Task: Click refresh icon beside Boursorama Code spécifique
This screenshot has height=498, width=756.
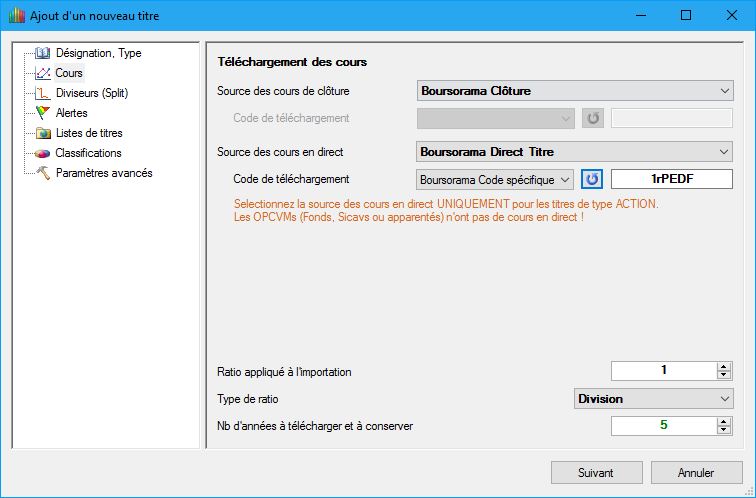Action: [x=593, y=179]
